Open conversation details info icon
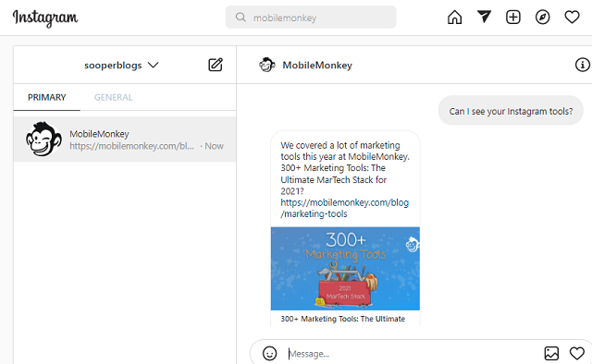This screenshot has width=592, height=364. [583, 65]
